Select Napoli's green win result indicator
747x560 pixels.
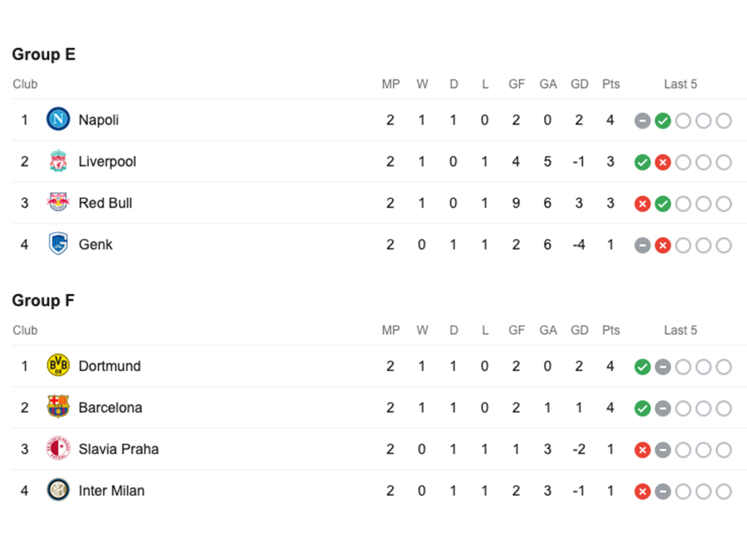(662, 121)
